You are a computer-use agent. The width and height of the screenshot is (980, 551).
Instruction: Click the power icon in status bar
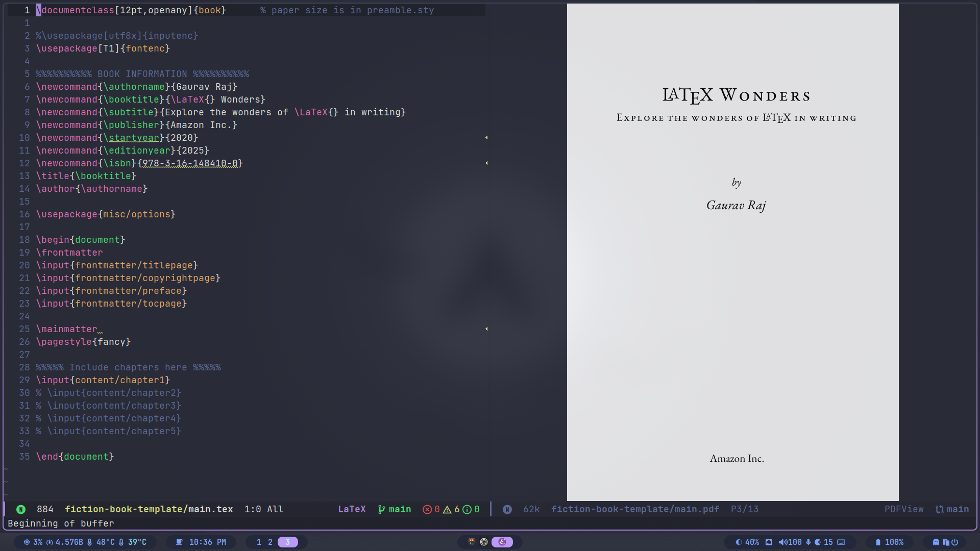955,542
